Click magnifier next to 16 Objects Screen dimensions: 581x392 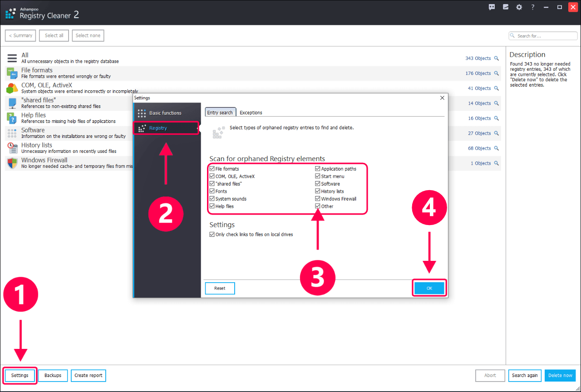click(496, 118)
